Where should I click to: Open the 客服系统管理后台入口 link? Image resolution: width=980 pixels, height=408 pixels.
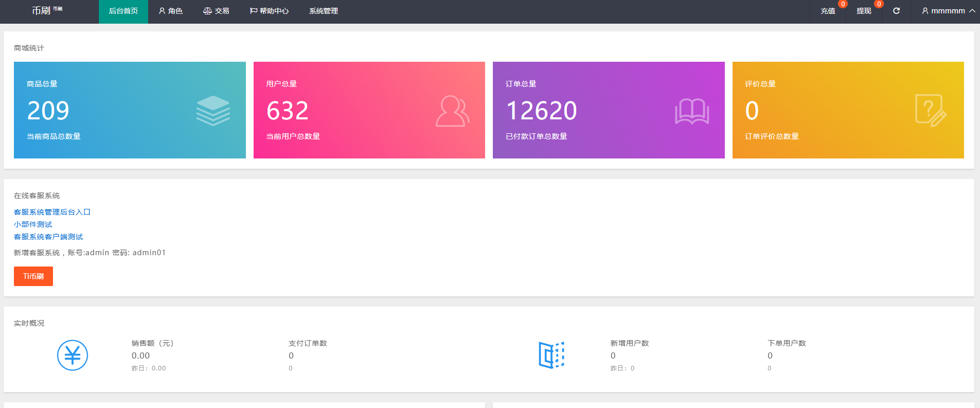(x=52, y=212)
